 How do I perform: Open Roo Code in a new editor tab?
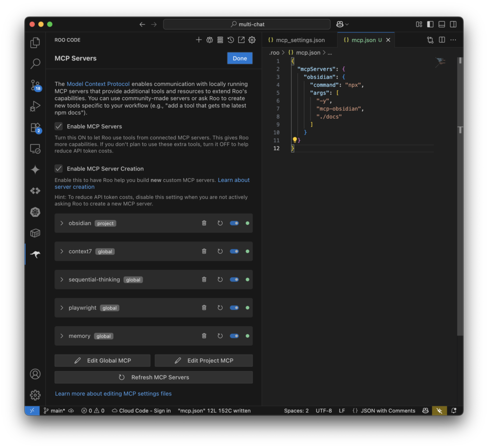[242, 40]
